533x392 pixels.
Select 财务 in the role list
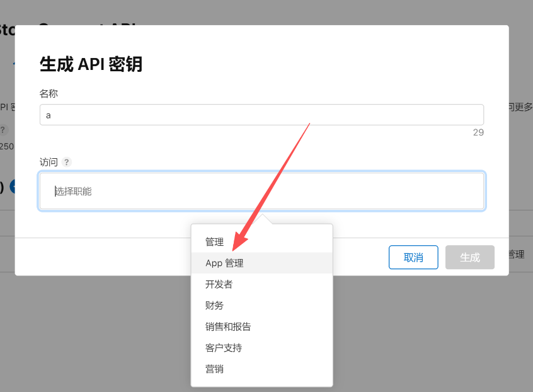pyautogui.click(x=261, y=305)
